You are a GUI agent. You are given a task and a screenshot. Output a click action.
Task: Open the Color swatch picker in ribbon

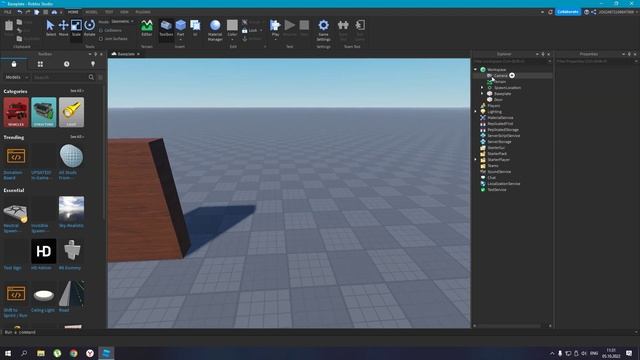(x=232, y=25)
